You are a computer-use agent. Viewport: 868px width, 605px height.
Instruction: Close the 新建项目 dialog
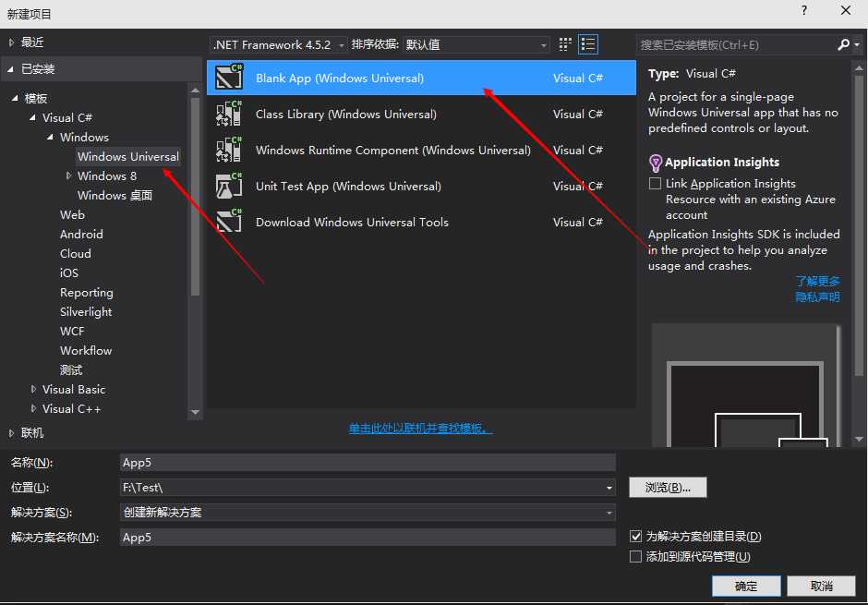pos(845,10)
